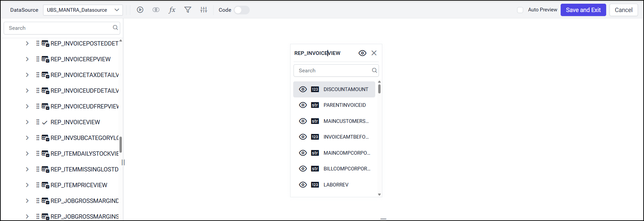Toggle the Code view switch
Screen dimensions: 644x221
[x=242, y=10]
